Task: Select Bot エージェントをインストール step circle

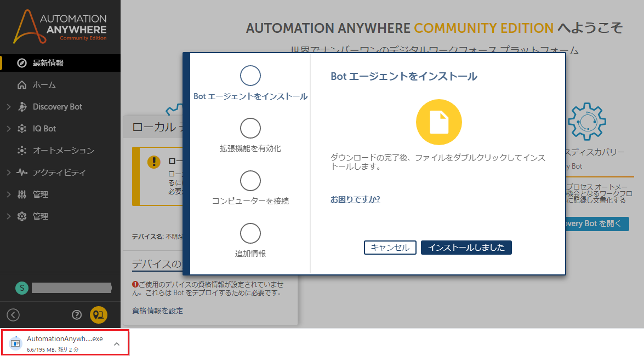Action: click(x=250, y=76)
